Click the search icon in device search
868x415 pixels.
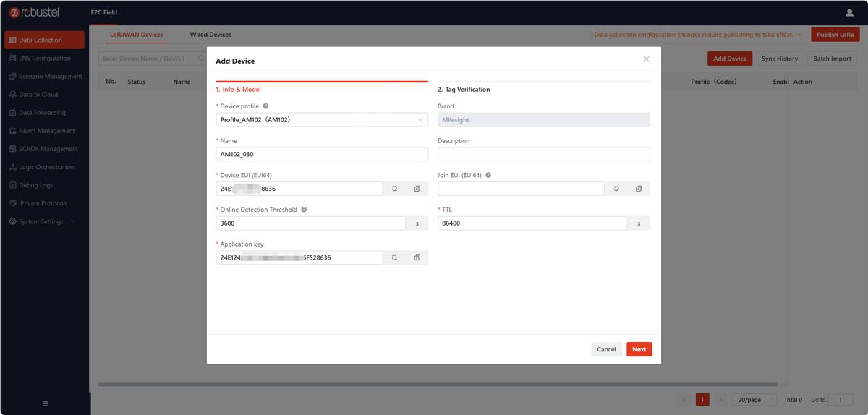pyautogui.click(x=201, y=59)
